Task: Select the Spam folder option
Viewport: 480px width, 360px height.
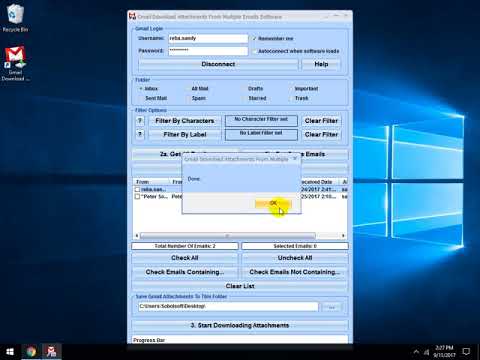Action: [188, 98]
